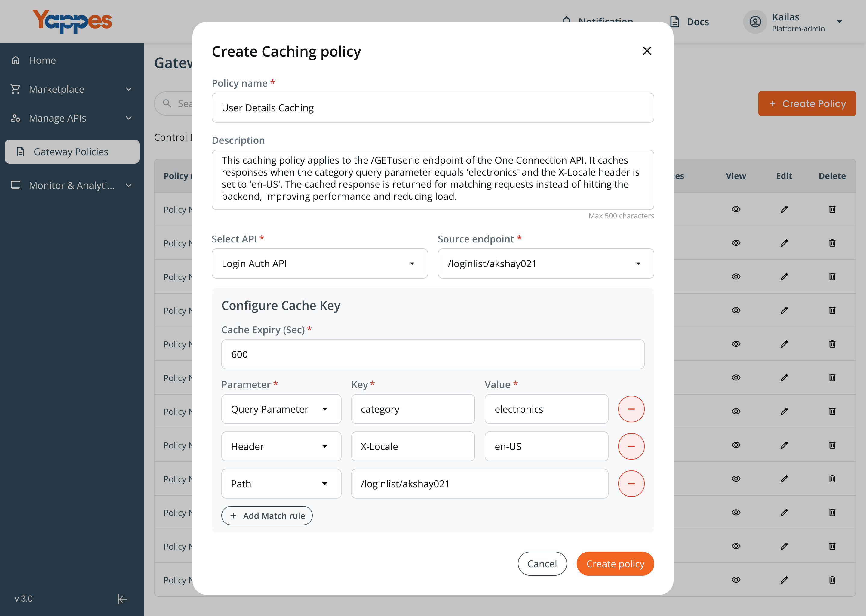Close the Create Caching policy dialog
866x616 pixels.
647,51
